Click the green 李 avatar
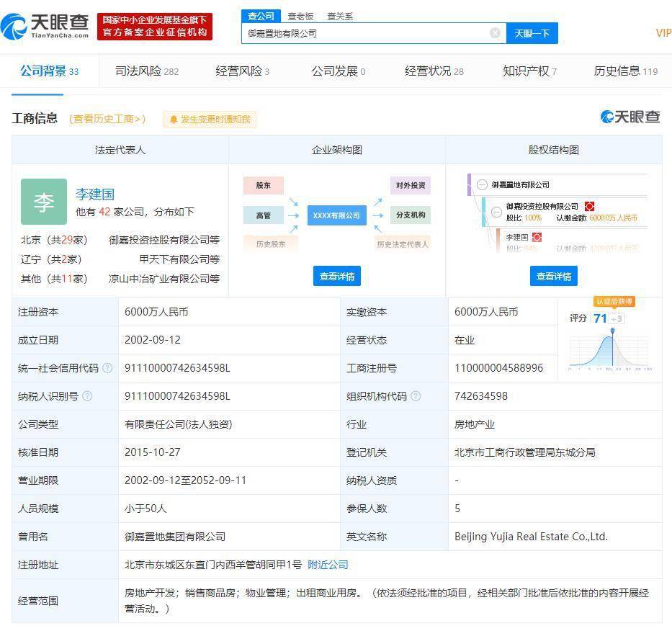The image size is (672, 631). click(x=44, y=202)
